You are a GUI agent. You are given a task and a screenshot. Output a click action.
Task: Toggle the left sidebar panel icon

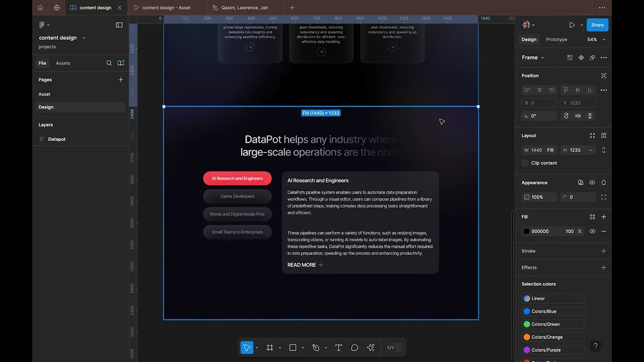pyautogui.click(x=119, y=25)
